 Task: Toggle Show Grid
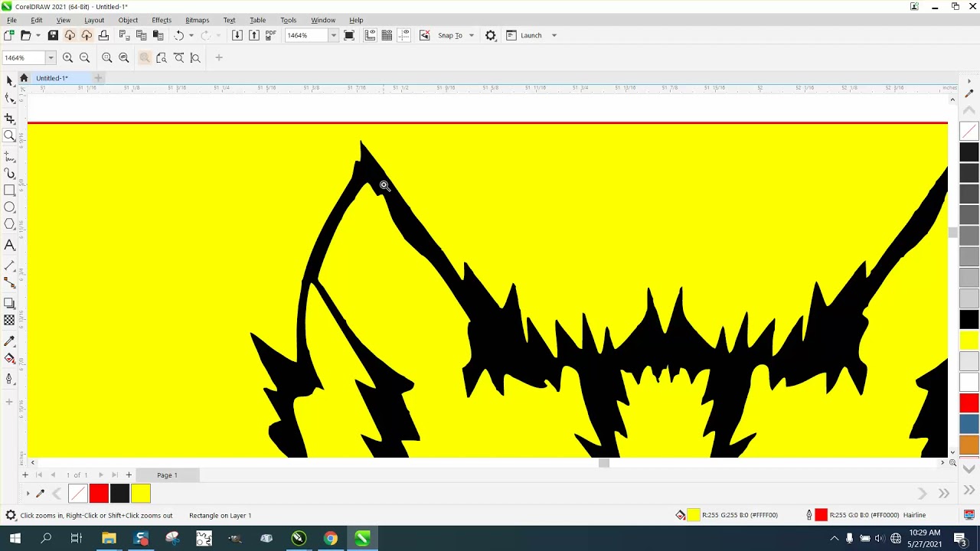(387, 35)
